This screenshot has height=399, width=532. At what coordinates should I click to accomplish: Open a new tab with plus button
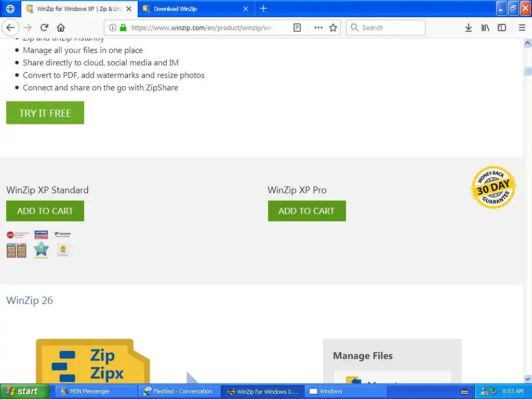263,8
